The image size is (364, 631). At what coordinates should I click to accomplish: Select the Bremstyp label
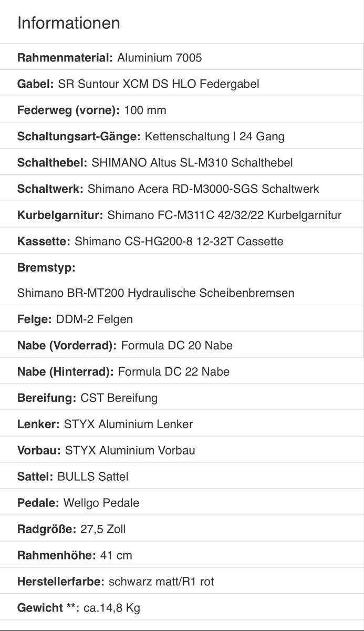46,267
